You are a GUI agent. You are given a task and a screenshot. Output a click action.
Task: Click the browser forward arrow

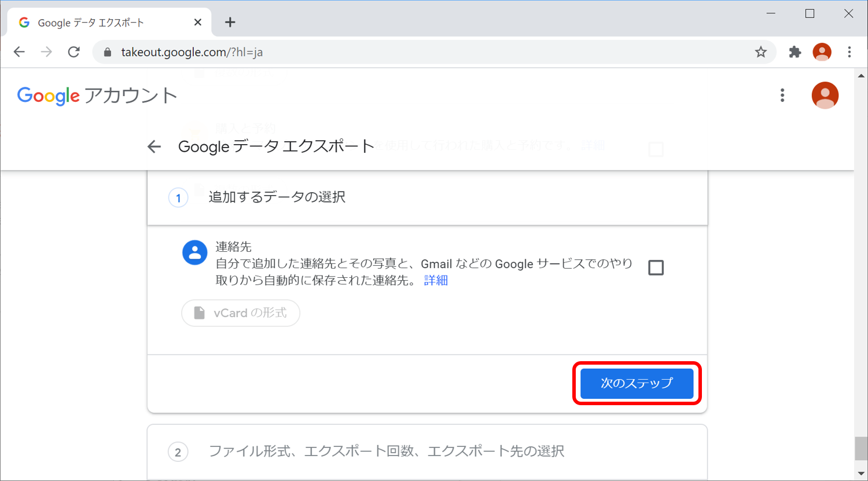pyautogui.click(x=46, y=52)
